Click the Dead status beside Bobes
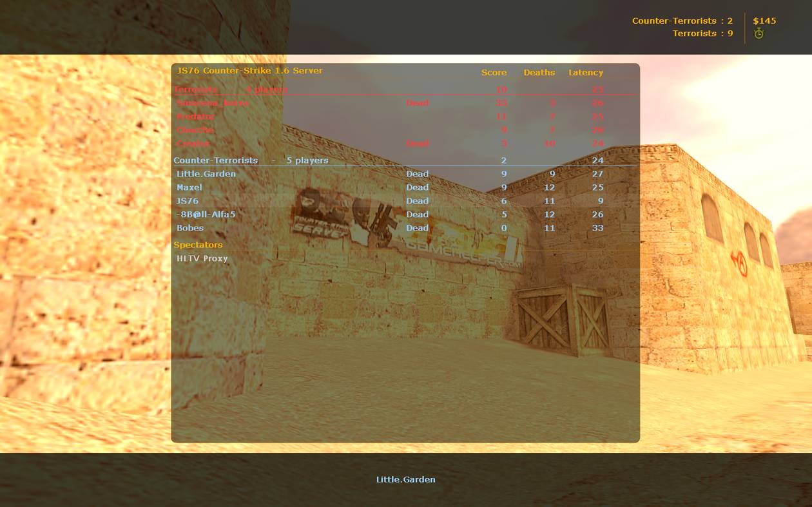 (x=418, y=228)
